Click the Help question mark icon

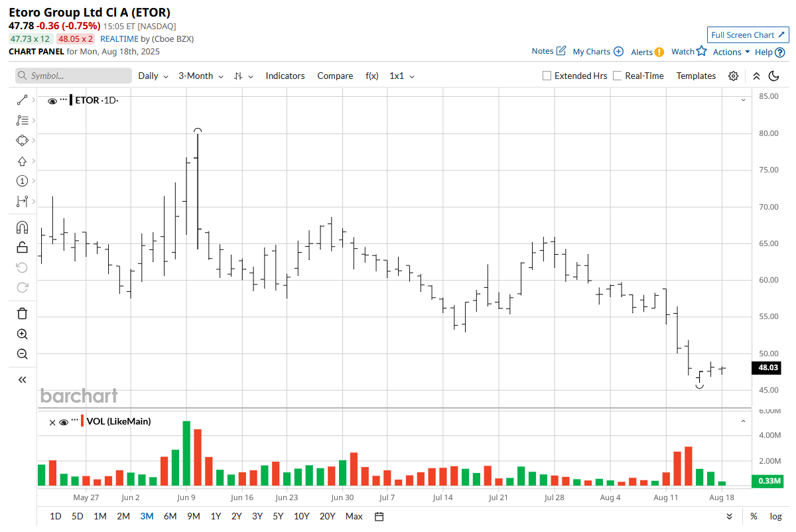point(779,52)
